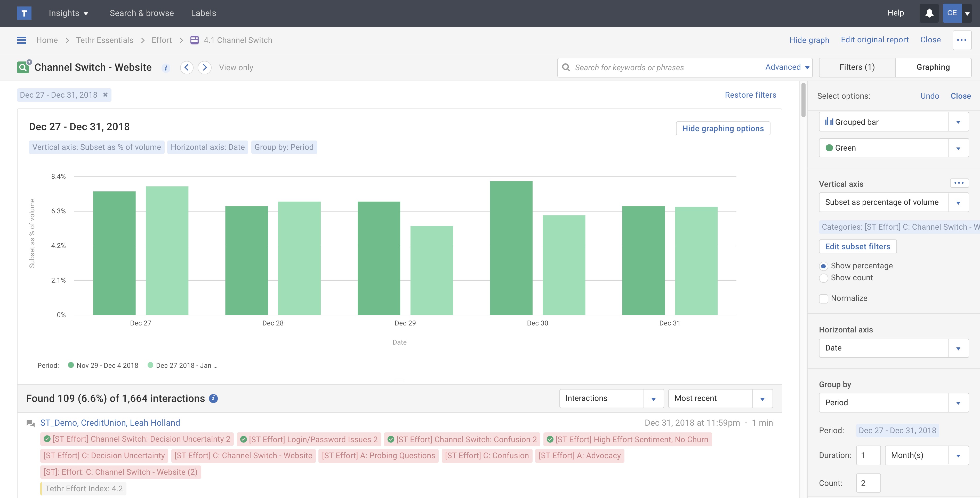Open the three-dot menu near Close link

pyautogui.click(x=961, y=40)
